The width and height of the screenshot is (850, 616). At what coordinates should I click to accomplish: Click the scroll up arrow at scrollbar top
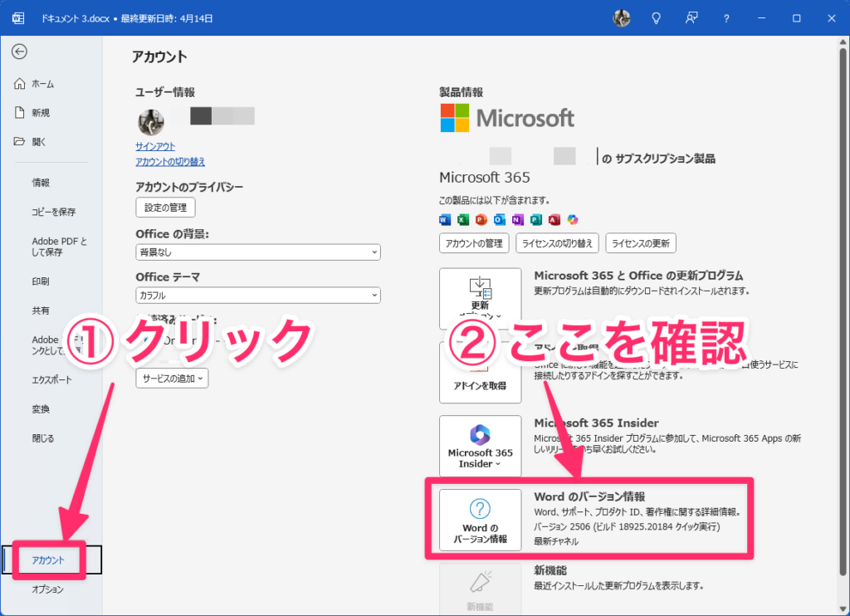[x=843, y=42]
